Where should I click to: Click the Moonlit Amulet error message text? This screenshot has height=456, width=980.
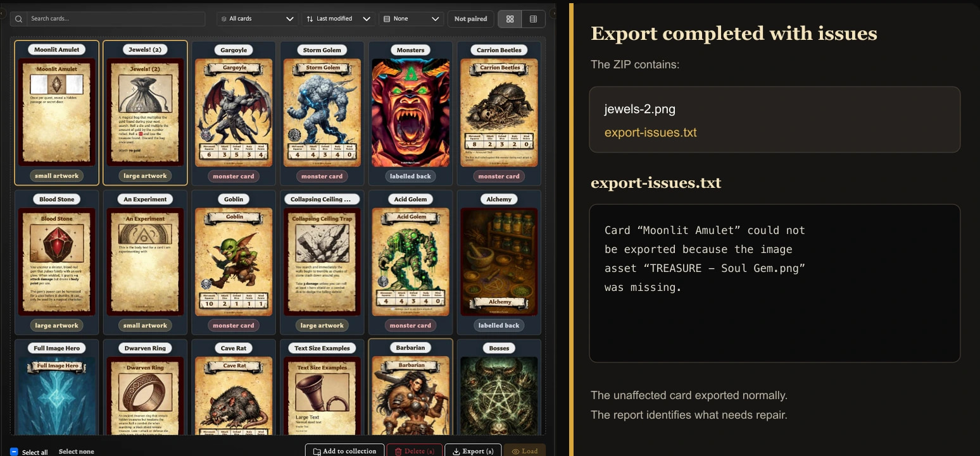(x=705, y=259)
